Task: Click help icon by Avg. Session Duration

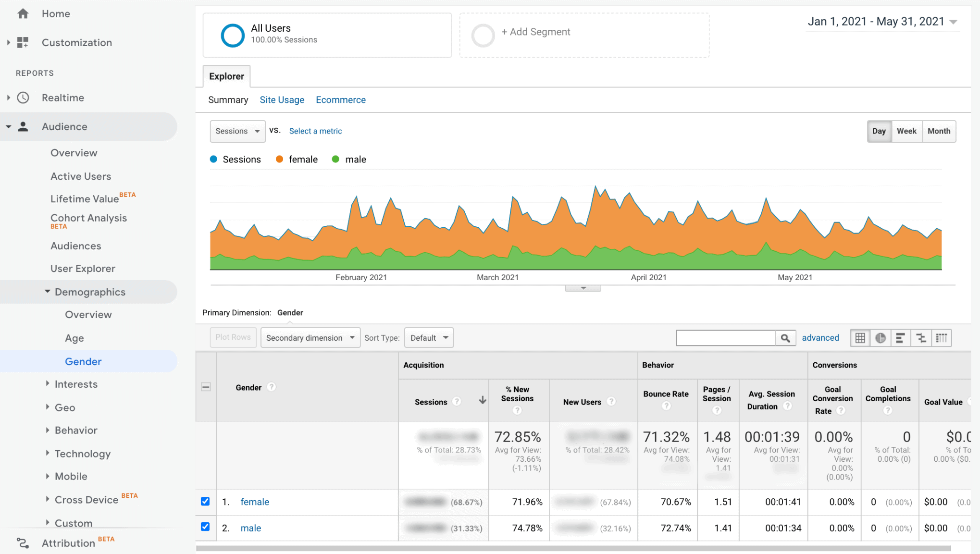Action: point(787,406)
